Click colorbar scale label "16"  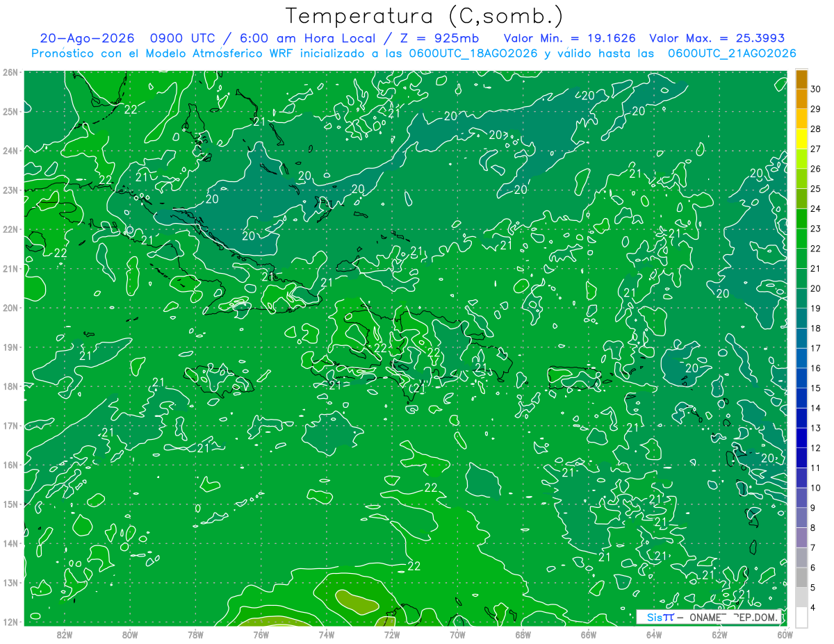[816, 368]
